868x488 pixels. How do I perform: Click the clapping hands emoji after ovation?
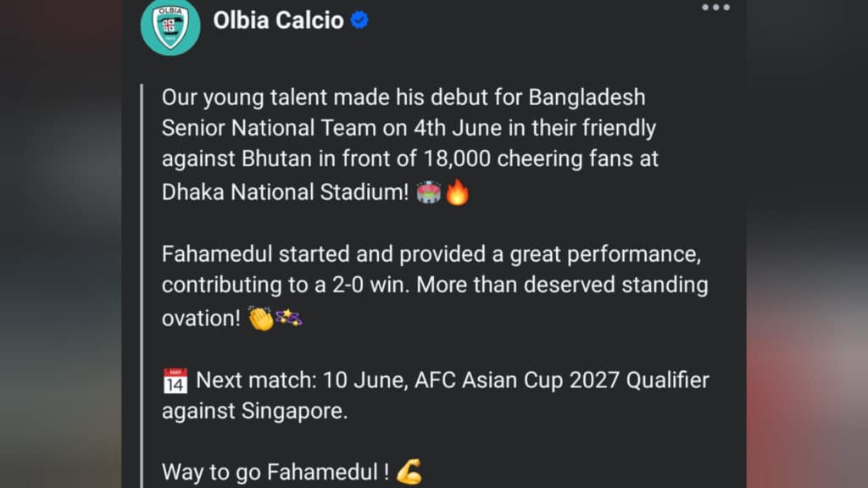pyautogui.click(x=261, y=319)
